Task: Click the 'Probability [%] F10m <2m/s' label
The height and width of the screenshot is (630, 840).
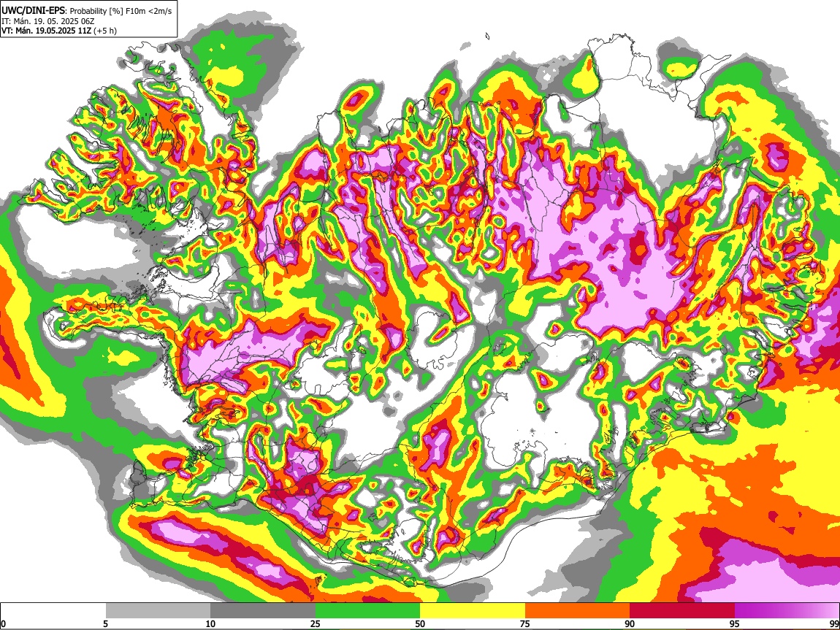Action: point(121,11)
